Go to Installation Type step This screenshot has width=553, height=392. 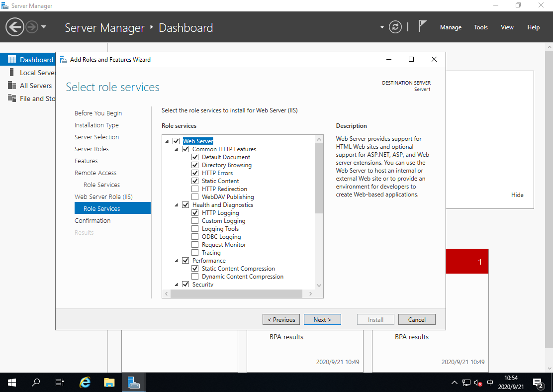tap(96, 125)
